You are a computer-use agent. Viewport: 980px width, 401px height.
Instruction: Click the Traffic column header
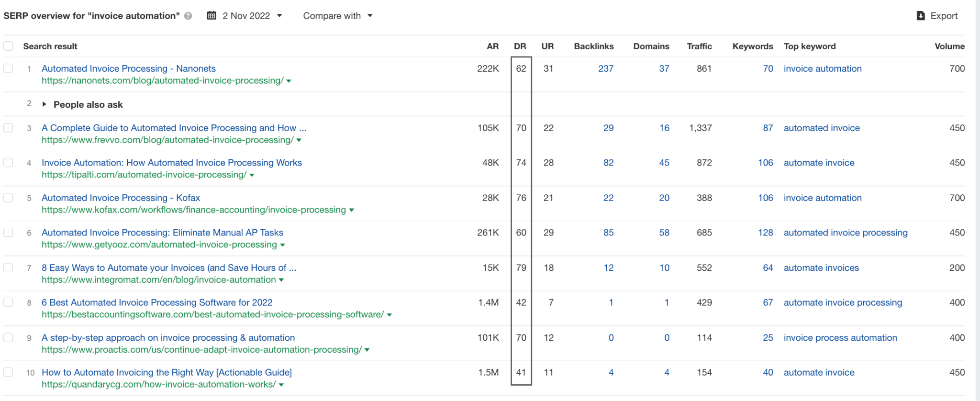700,46
